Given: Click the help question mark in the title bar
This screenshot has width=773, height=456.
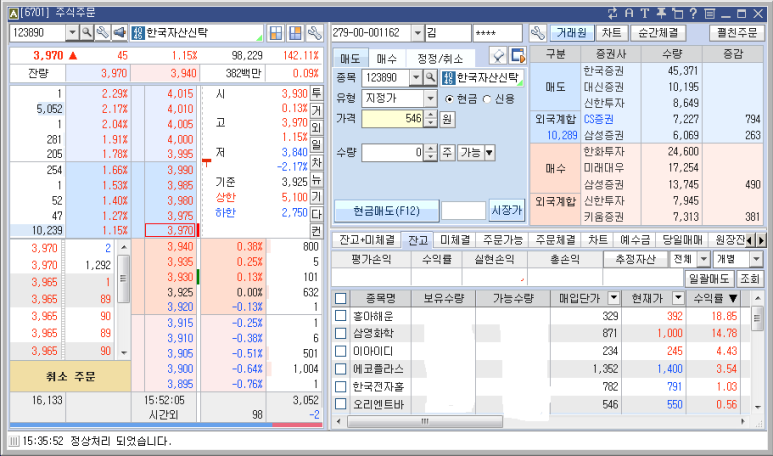Looking at the screenshot, I should tap(694, 11).
